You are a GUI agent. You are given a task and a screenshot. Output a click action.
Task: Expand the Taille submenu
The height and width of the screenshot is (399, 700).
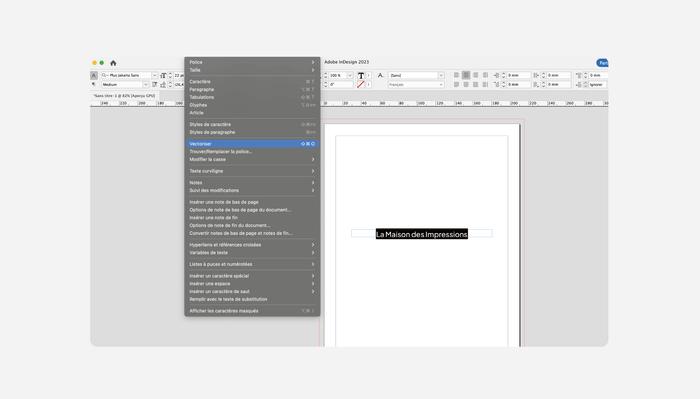(x=252, y=70)
